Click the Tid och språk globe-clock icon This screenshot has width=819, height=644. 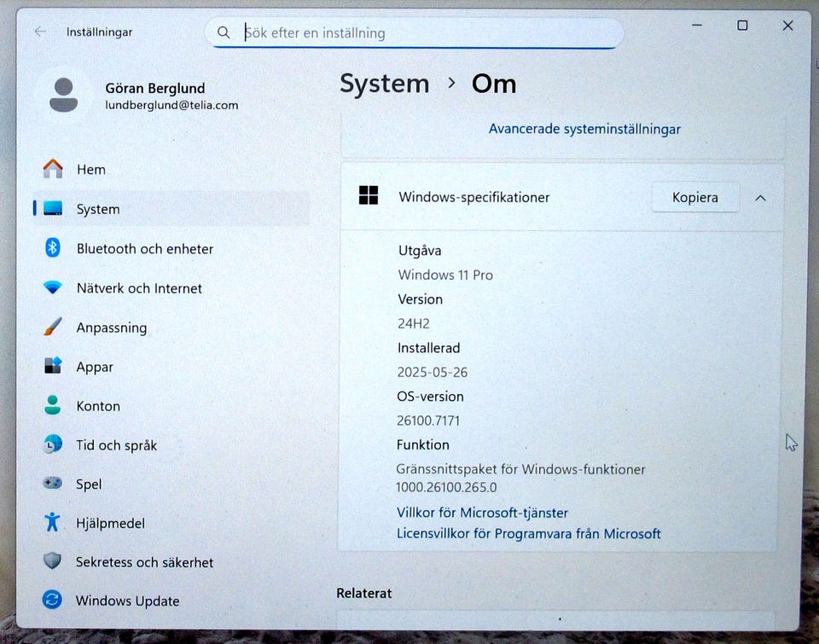(x=53, y=444)
